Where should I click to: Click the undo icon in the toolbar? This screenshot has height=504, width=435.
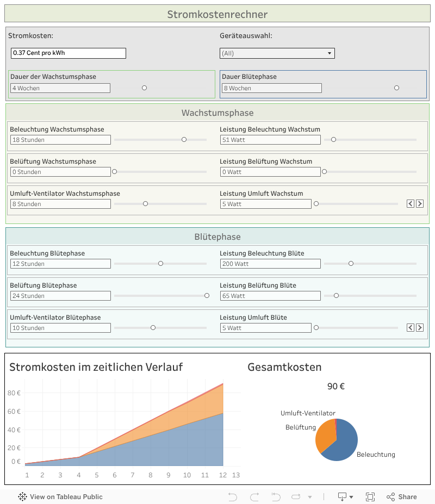(233, 496)
